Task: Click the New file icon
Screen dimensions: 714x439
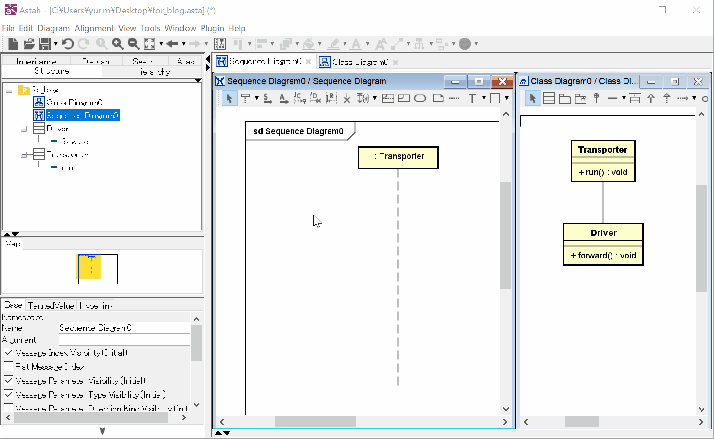Action: click(12, 44)
